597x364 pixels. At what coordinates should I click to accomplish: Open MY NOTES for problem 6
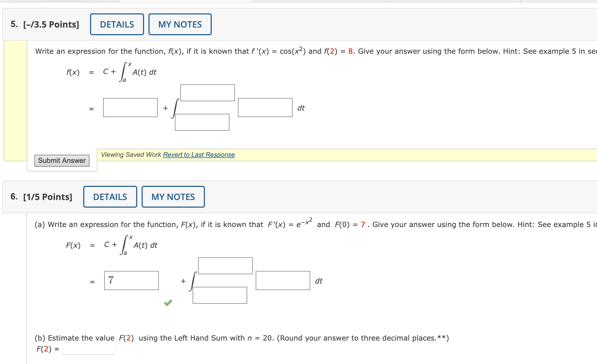tap(173, 197)
